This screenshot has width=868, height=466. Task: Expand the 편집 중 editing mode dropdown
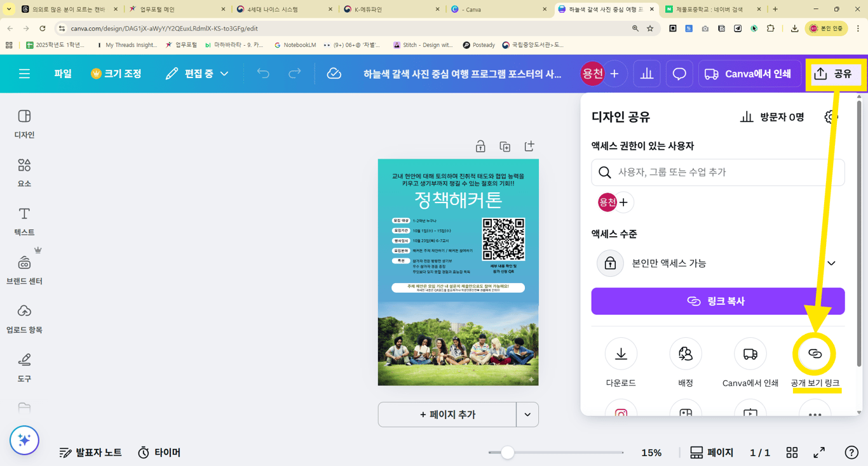tap(196, 74)
